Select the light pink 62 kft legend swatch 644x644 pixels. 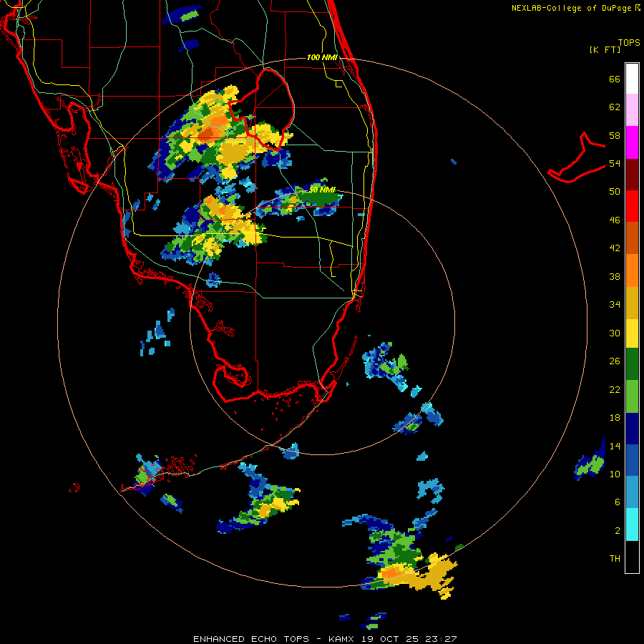(x=632, y=110)
